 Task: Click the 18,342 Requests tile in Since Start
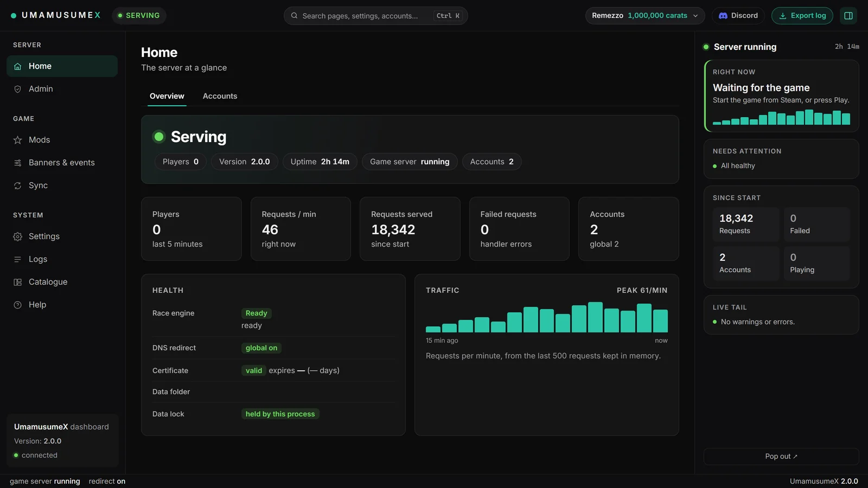746,224
